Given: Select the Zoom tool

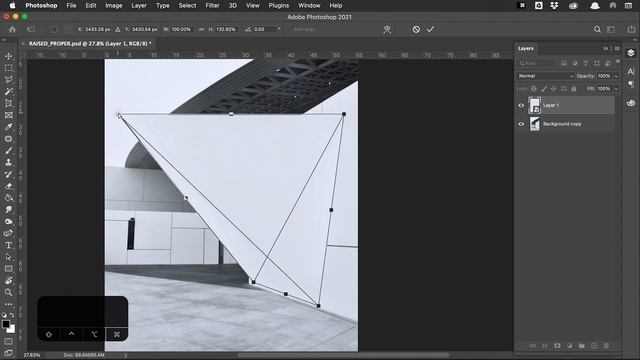Looking at the screenshot, I should 9,292.
